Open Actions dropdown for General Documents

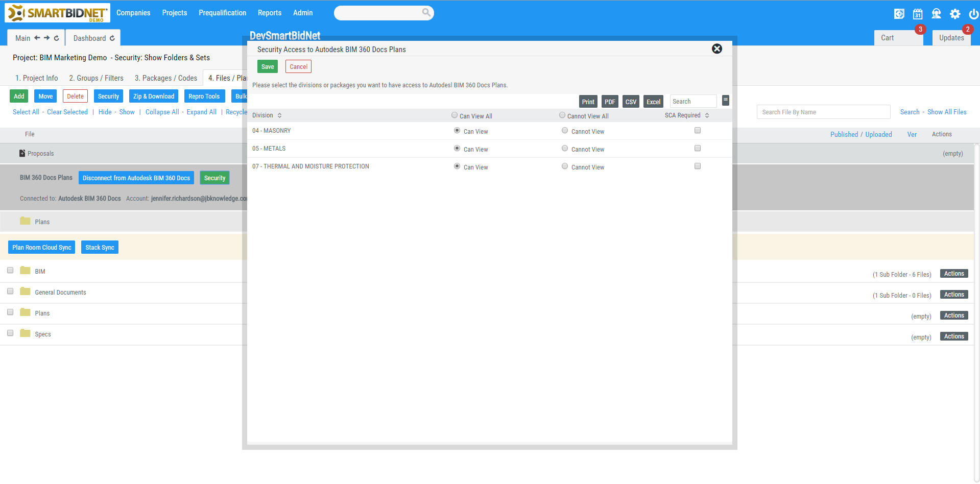tap(954, 295)
